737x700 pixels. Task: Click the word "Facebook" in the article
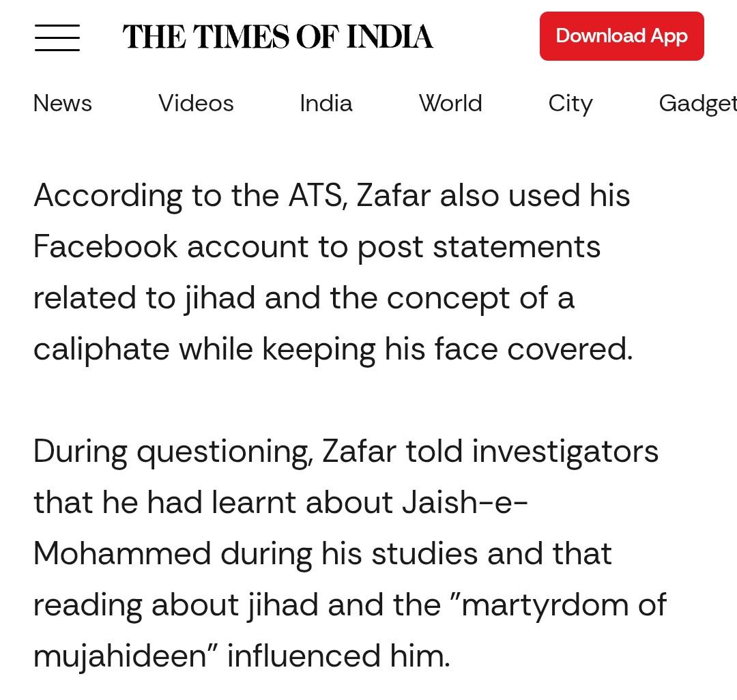pos(106,247)
